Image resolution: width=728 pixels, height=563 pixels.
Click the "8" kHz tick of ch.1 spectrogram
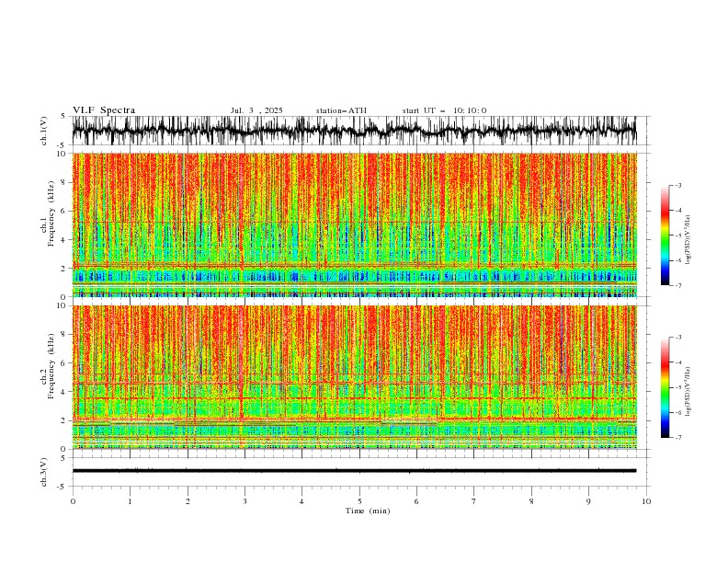coord(64,182)
